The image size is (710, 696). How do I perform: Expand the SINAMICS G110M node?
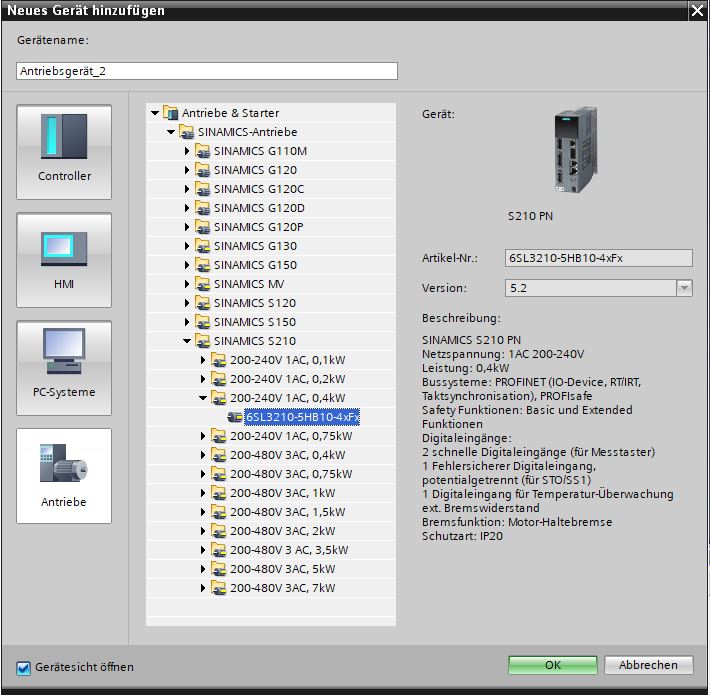click(187, 151)
